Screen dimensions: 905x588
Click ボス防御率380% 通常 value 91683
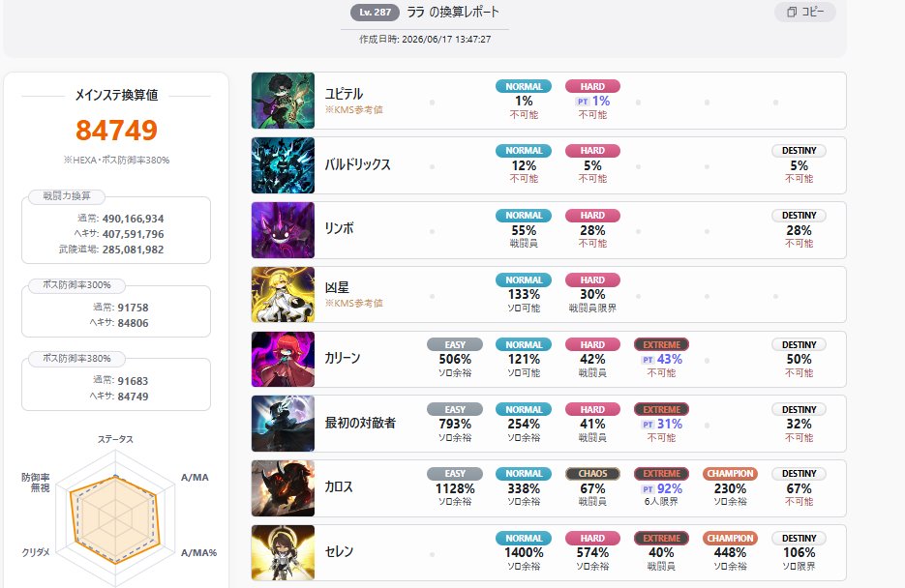133,381
